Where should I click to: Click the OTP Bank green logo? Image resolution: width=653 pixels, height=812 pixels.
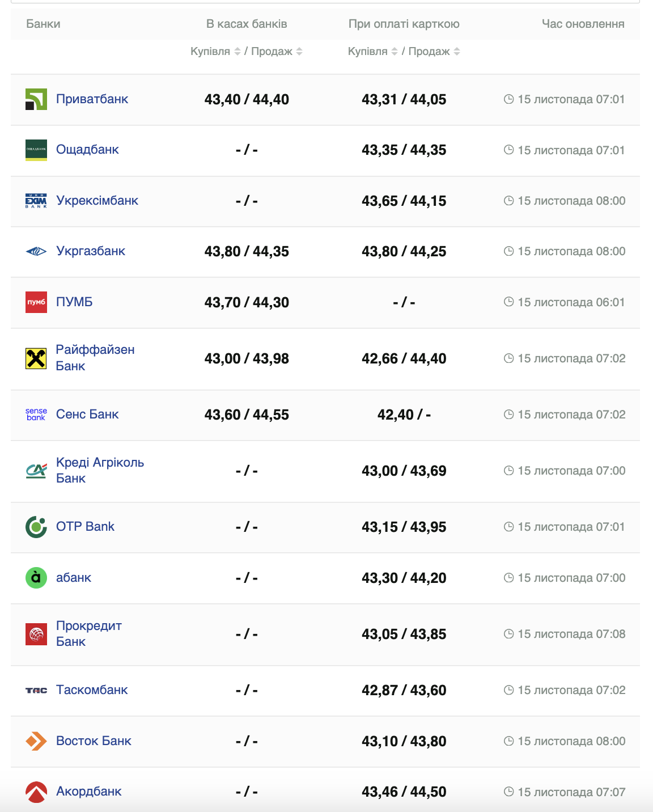coord(36,527)
